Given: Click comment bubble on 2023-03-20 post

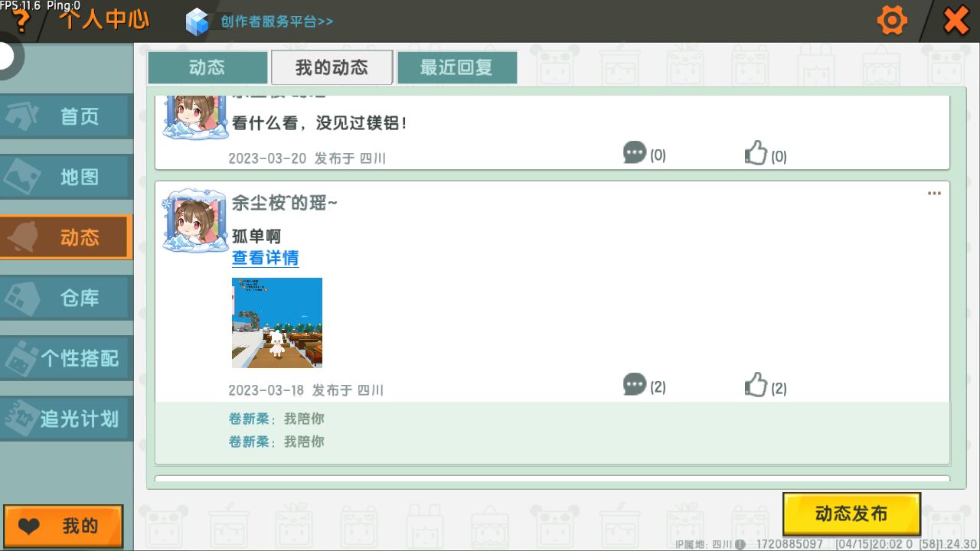Looking at the screenshot, I should pyautogui.click(x=635, y=153).
